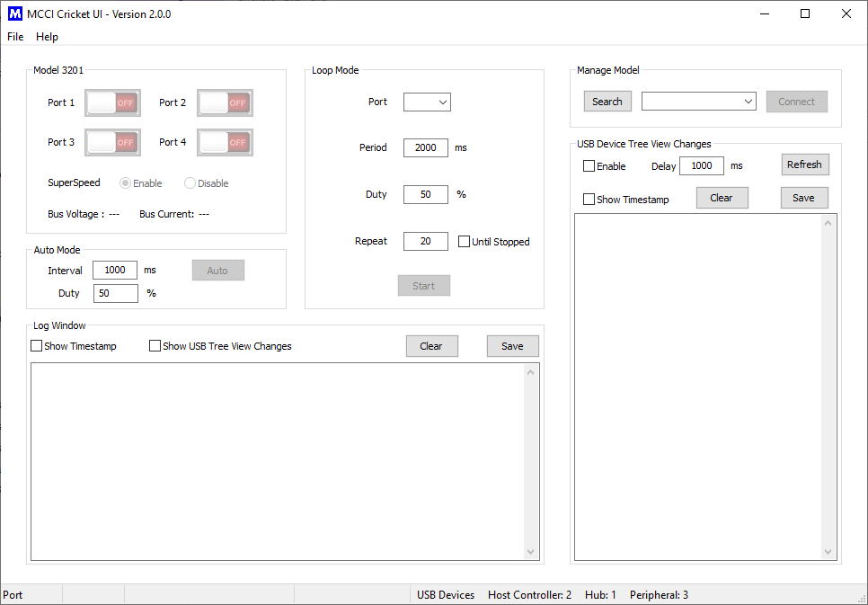This screenshot has height=605, width=868.
Task: Select the SuperSpeed Disable radio button
Action: (188, 182)
